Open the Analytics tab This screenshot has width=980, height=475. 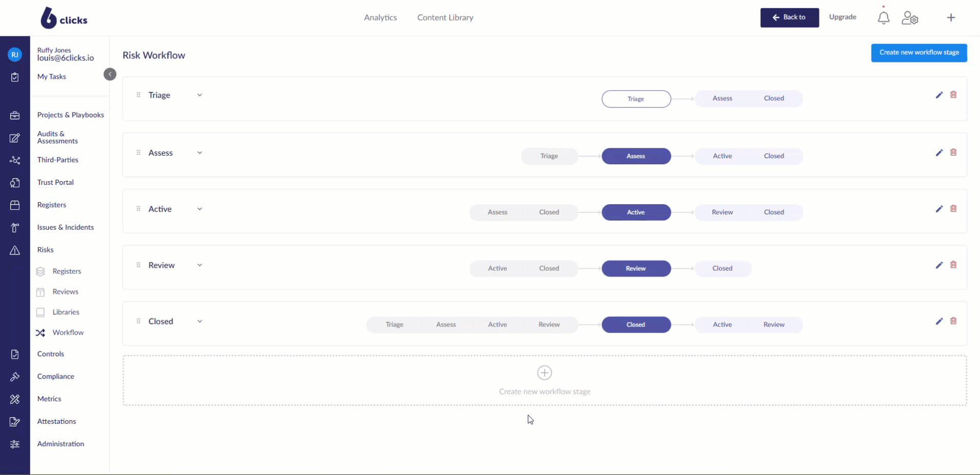(x=381, y=17)
